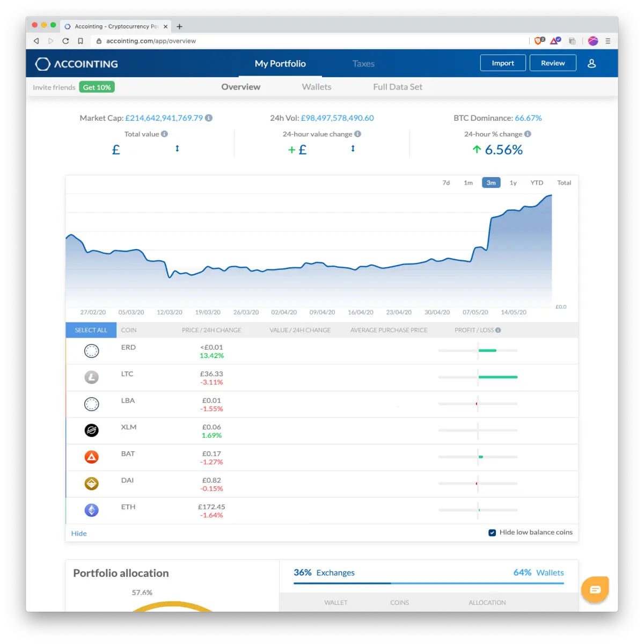Screen dimensions: 644x644
Task: Open a new browser tab with plus
Action: tap(179, 26)
